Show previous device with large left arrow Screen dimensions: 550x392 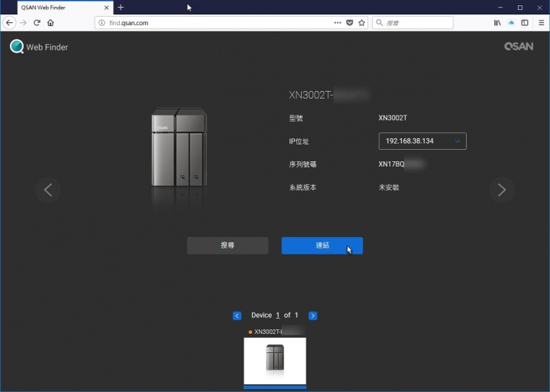(48, 190)
